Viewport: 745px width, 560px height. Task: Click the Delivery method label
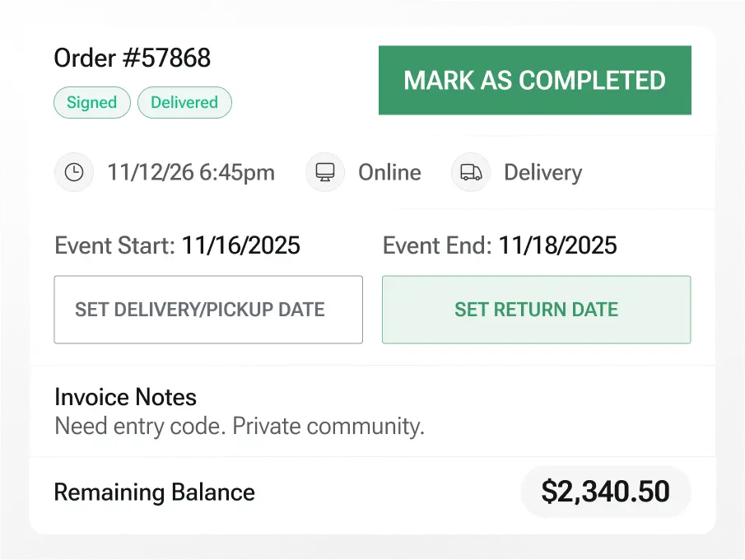click(x=542, y=173)
